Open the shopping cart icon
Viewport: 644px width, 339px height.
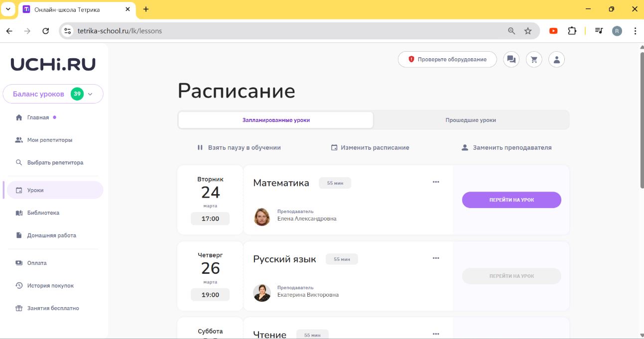coord(534,60)
